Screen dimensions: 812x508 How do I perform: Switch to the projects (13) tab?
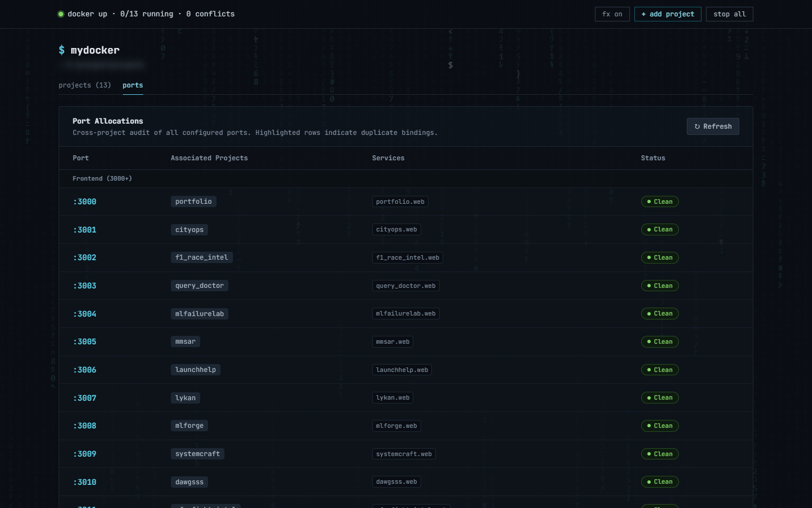pyautogui.click(x=85, y=85)
